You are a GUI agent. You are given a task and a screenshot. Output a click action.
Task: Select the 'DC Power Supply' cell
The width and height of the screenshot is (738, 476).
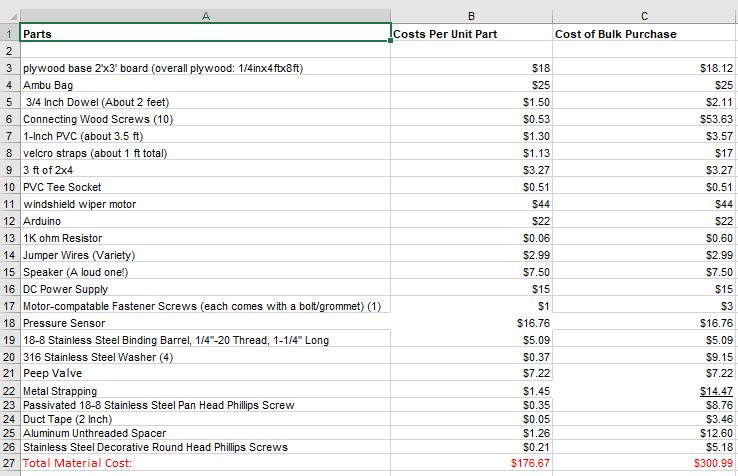[x=205, y=289]
